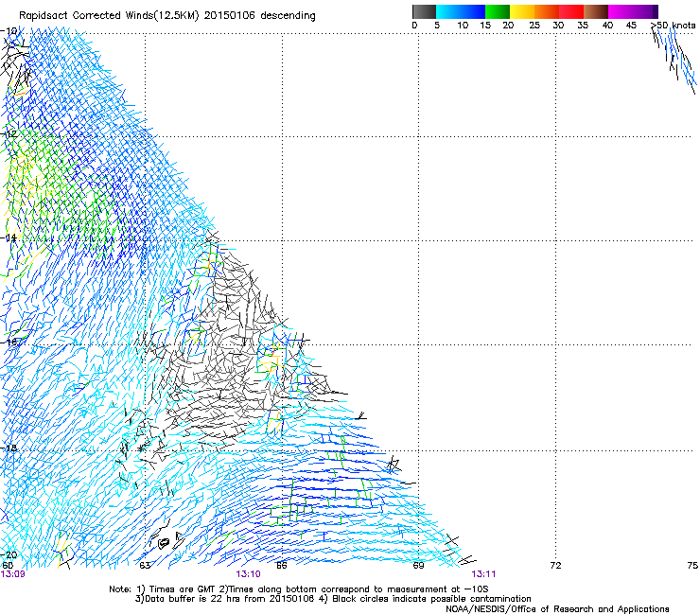This screenshot has height=615, width=700.
Task: Click the '-12' latitude axis label
Action: tap(9, 134)
